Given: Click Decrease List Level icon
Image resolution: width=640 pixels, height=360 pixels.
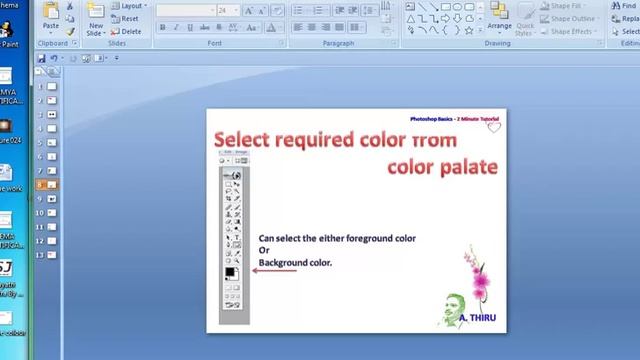Looking at the screenshot, I should [340, 11].
